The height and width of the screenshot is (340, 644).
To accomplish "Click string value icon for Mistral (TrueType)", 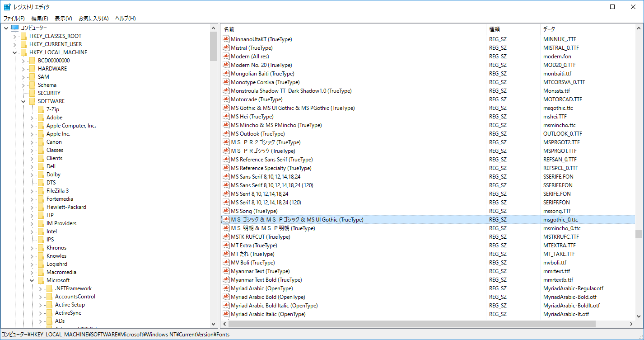I will pos(226,47).
